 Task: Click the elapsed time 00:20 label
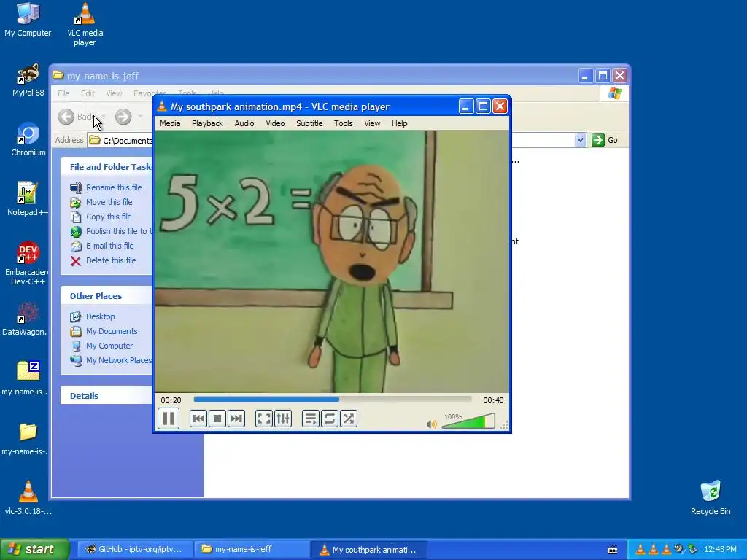pos(171,400)
